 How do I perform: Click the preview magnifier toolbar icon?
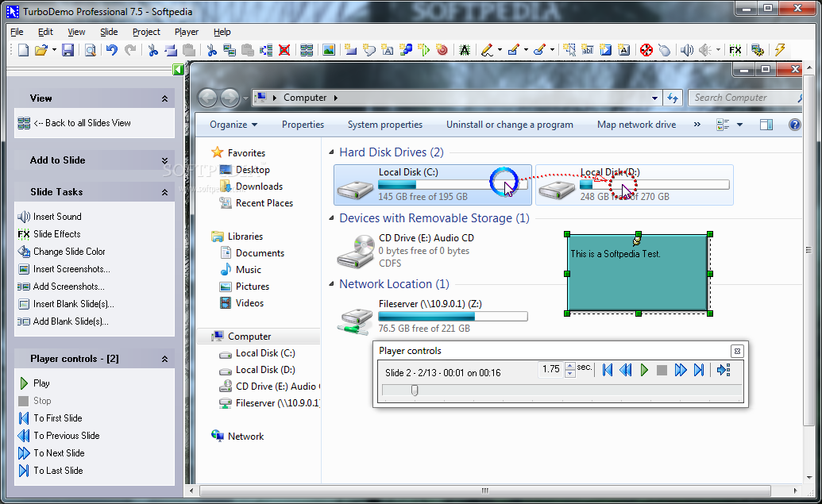[91, 50]
